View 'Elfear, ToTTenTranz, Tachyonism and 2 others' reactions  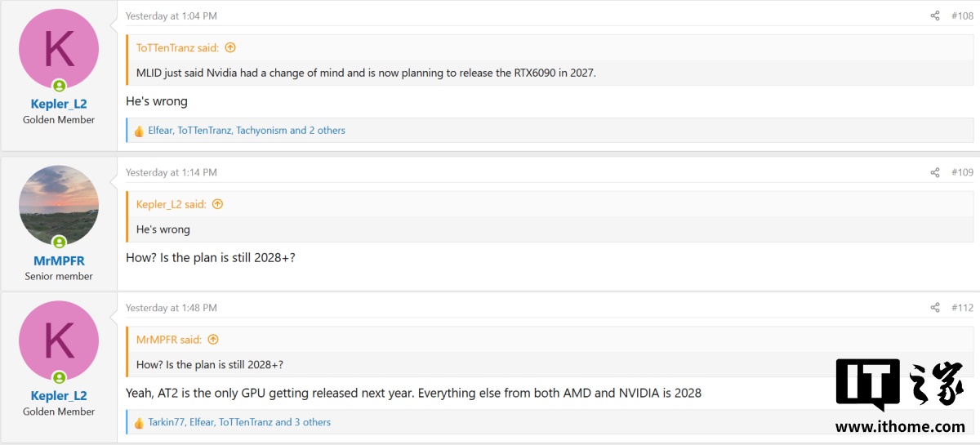(247, 131)
